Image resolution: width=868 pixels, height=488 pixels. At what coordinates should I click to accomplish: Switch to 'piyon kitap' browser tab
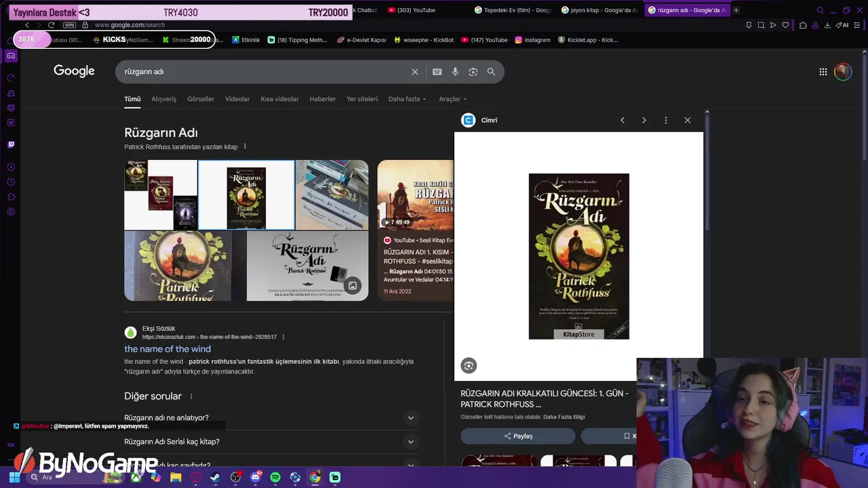pyautogui.click(x=599, y=10)
